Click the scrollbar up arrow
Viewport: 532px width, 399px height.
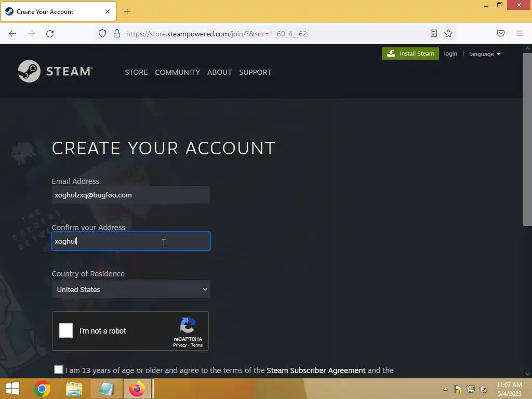[527, 48]
